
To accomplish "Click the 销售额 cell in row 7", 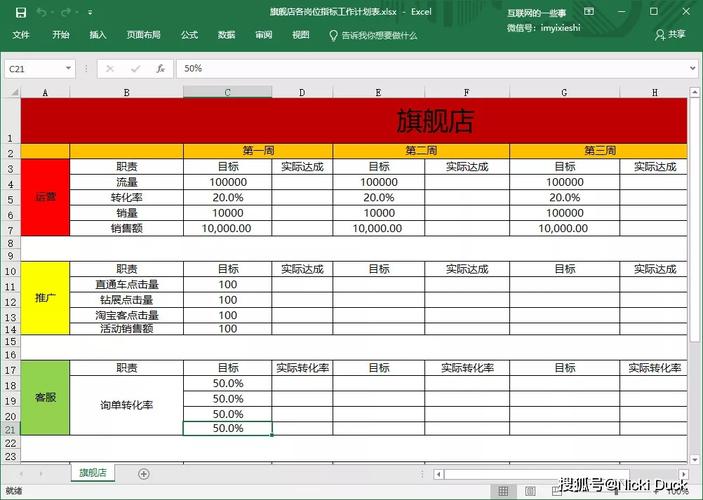I will (x=126, y=228).
